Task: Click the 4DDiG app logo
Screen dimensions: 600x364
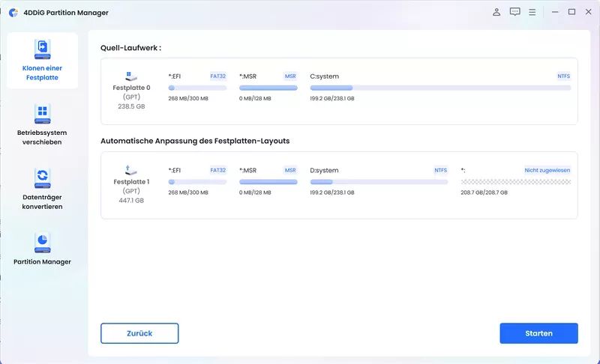Action: (13, 13)
